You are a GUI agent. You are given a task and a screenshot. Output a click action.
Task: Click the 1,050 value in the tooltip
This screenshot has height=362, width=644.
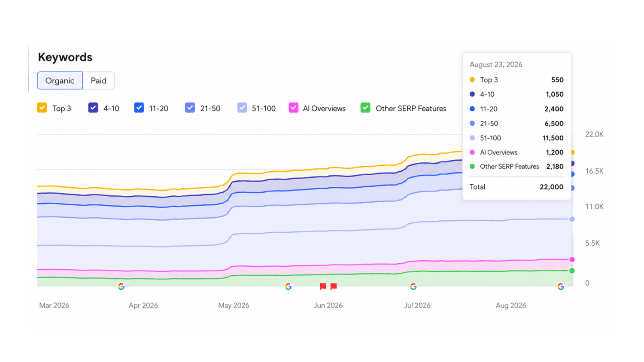(555, 94)
